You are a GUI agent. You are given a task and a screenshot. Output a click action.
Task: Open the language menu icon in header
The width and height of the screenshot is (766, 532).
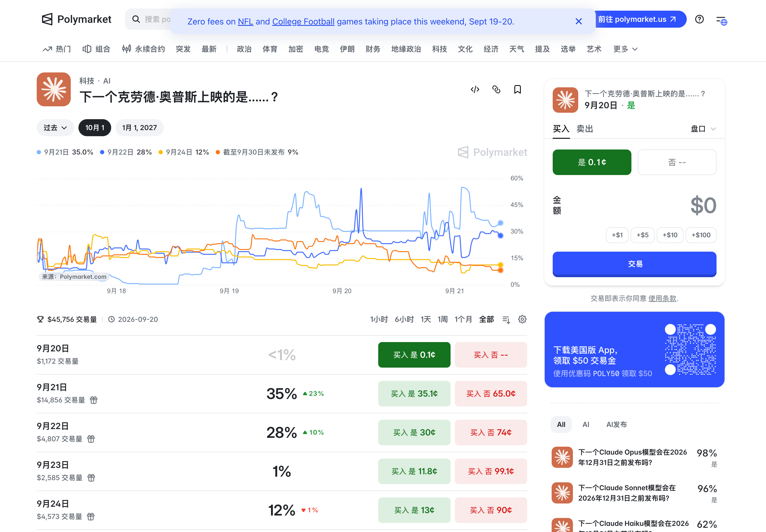coord(722,21)
